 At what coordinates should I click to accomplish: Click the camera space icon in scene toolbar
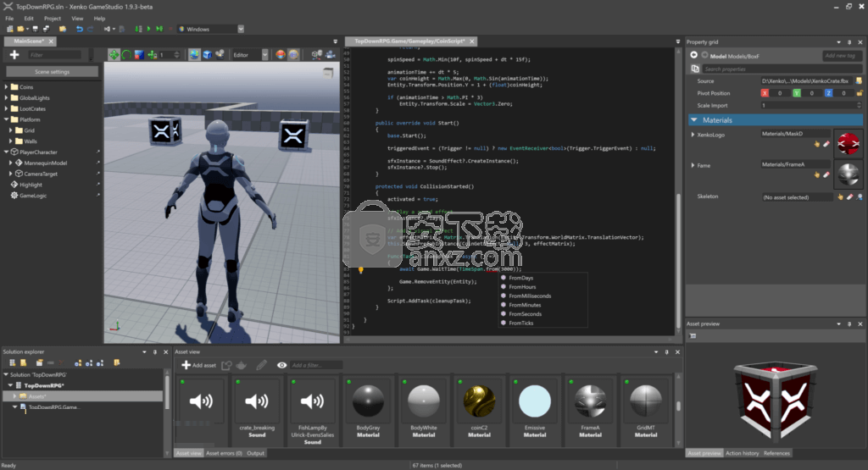coord(220,54)
